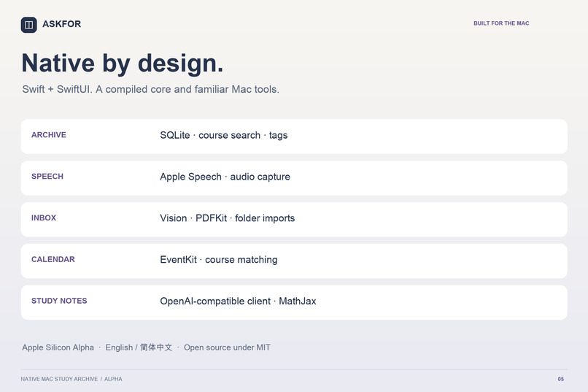Click the ARCHIVE row label
Screen dimensions: 588x392
tap(49, 135)
